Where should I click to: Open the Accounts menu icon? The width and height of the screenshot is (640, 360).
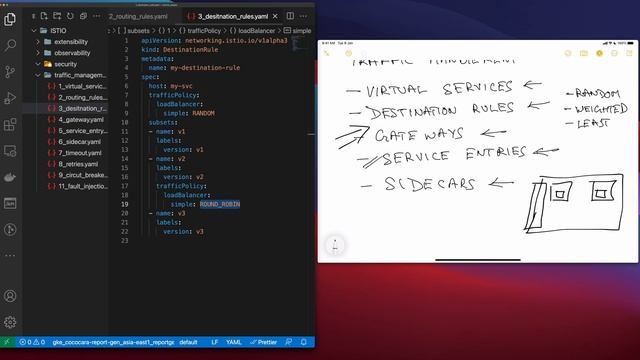click(10, 296)
